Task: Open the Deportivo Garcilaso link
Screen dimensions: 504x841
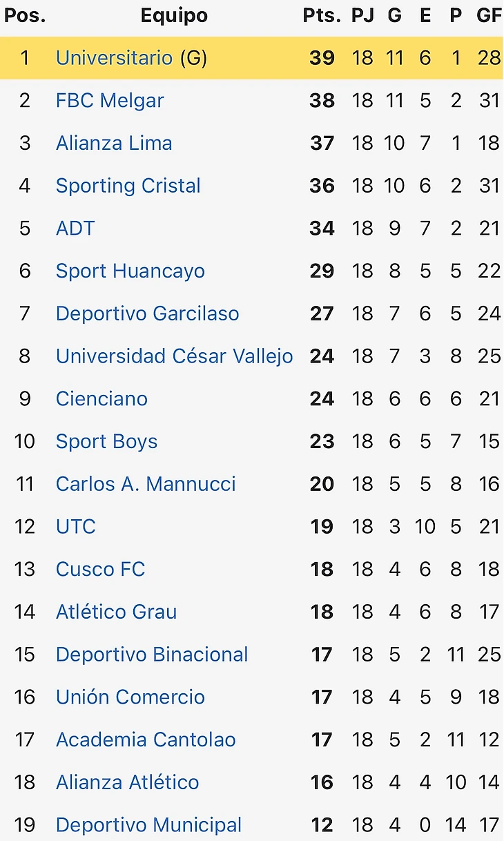Action: click(148, 313)
